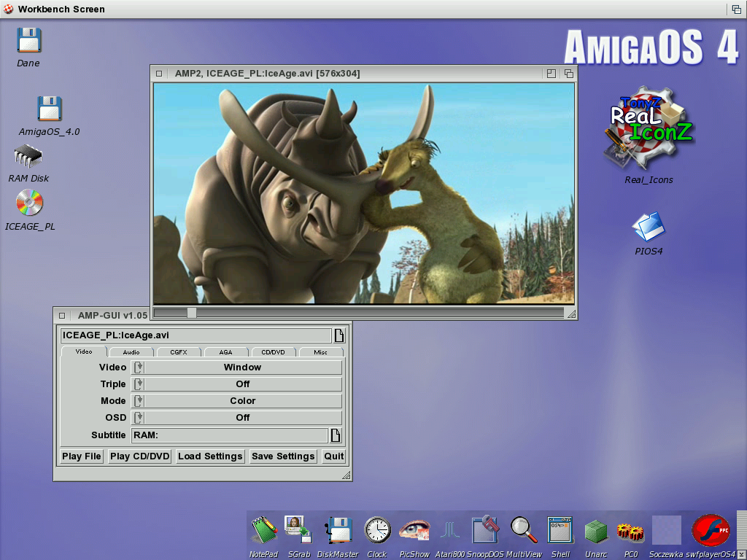The image size is (747, 560).
Task: Open the AmigaOS_4.0 disk icon
Action: (50, 109)
